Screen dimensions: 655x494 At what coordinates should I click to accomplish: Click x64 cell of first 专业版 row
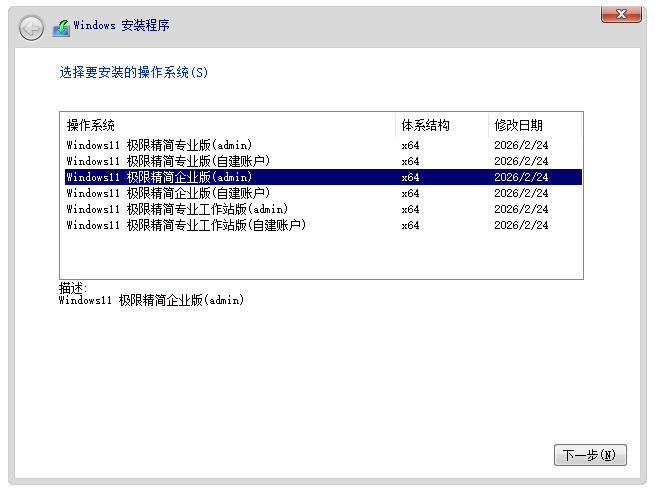pos(410,145)
